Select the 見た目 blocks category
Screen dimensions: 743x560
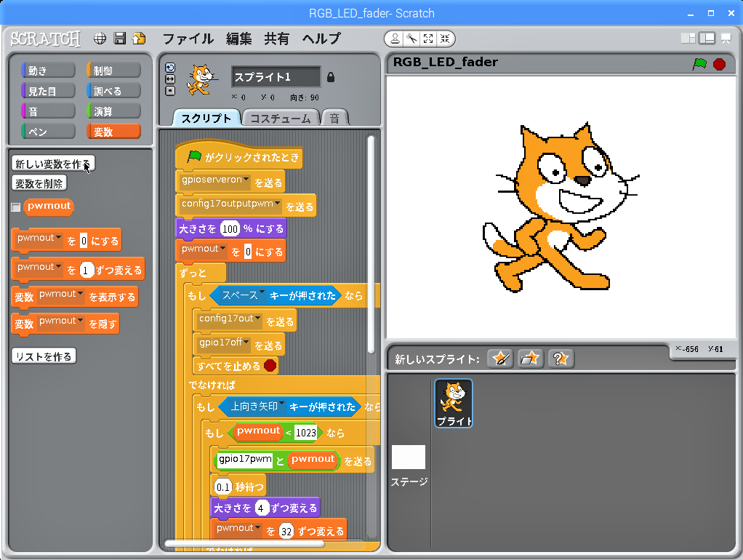click(x=48, y=91)
